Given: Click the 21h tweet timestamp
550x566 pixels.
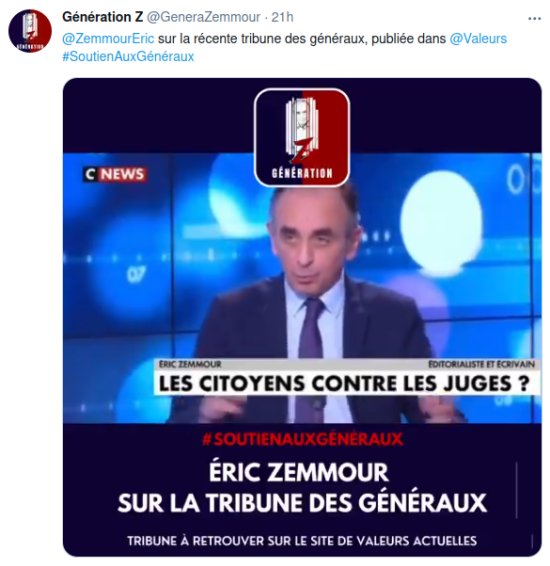Looking at the screenshot, I should (x=282, y=17).
